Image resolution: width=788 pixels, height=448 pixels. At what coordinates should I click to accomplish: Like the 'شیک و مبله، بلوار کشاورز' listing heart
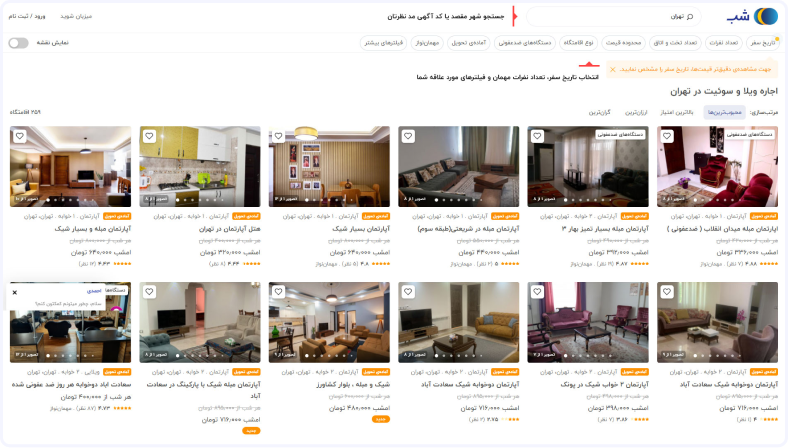point(278,292)
